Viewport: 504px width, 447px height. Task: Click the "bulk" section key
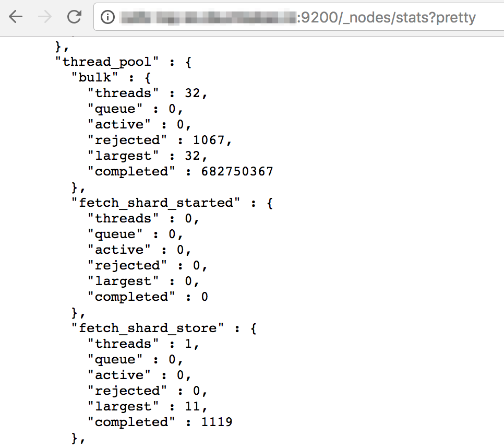click(x=94, y=77)
